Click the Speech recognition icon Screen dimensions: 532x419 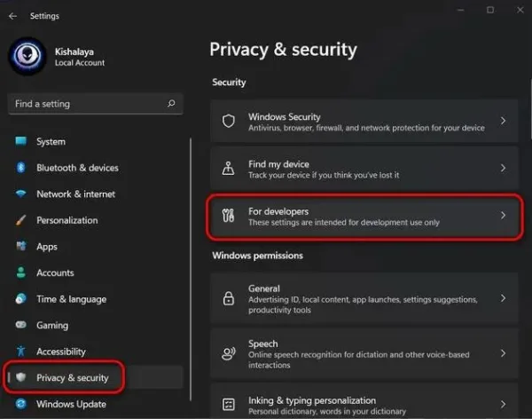tap(229, 354)
